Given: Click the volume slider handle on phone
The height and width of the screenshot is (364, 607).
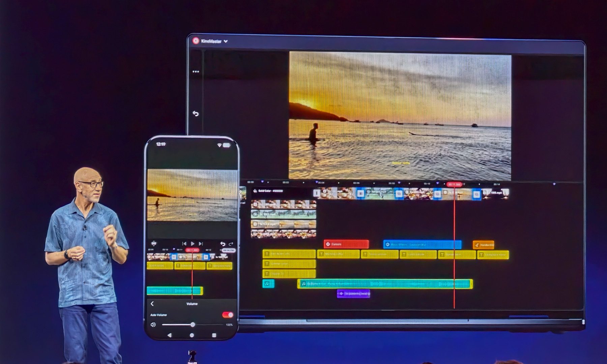Looking at the screenshot, I should coord(193,325).
